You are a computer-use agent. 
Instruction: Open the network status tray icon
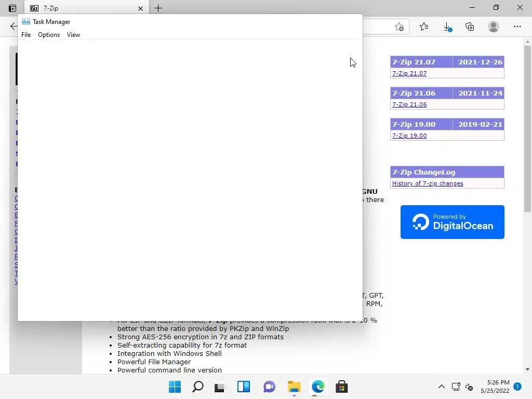(x=456, y=387)
